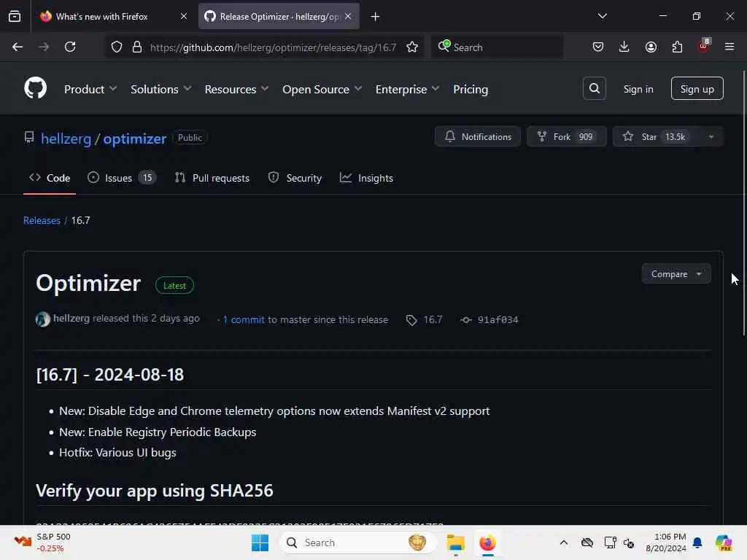The height and width of the screenshot is (560, 747).
Task: Open the optimizer repository link
Action: [135, 139]
